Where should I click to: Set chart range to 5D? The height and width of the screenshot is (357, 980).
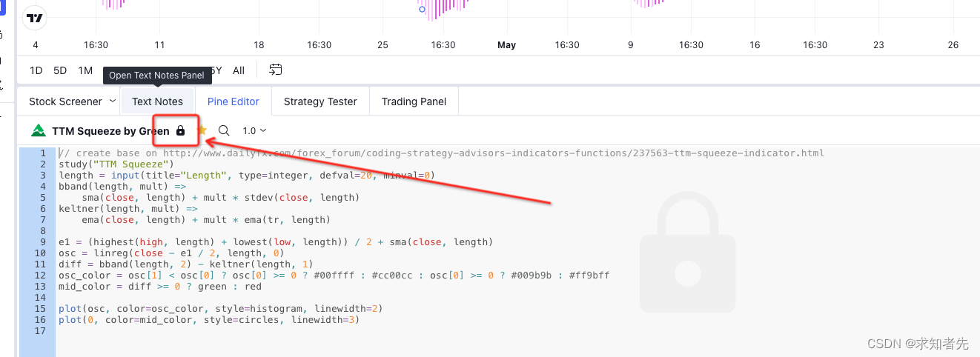[x=60, y=71]
